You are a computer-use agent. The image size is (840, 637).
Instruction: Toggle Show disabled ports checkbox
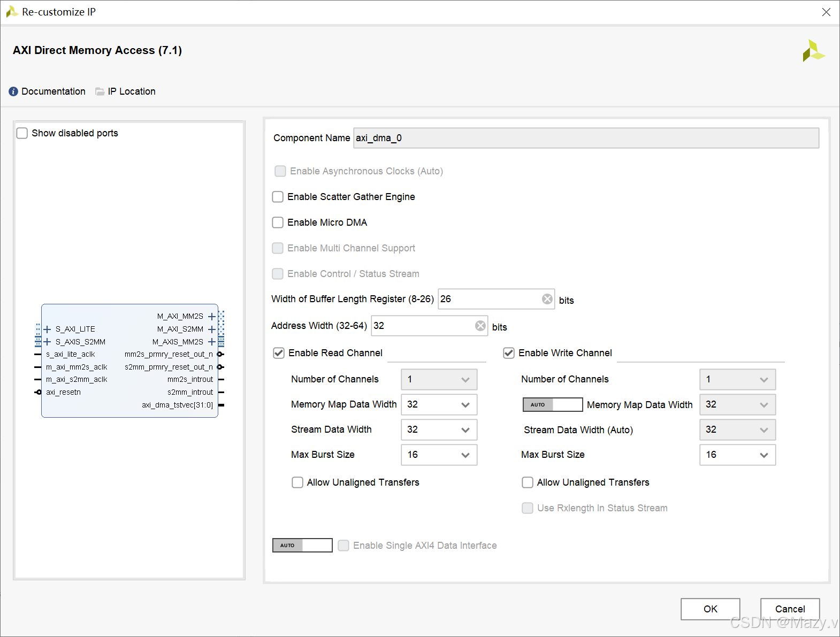pos(22,133)
